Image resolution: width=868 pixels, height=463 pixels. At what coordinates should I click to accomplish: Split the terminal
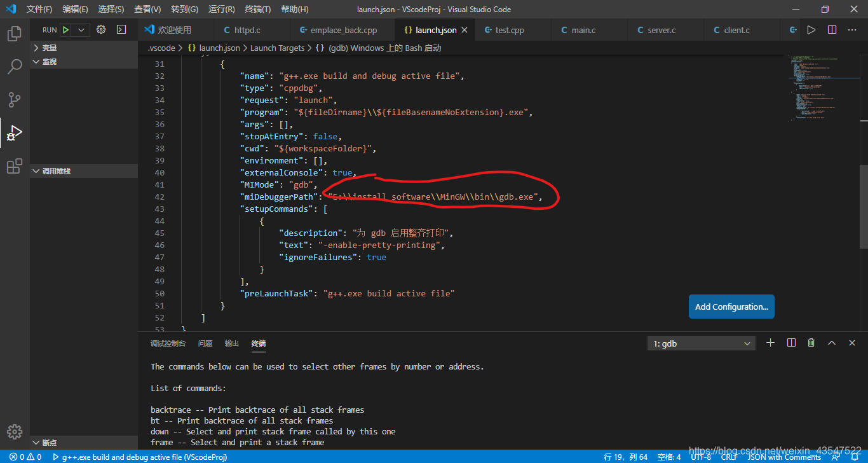pyautogui.click(x=791, y=343)
